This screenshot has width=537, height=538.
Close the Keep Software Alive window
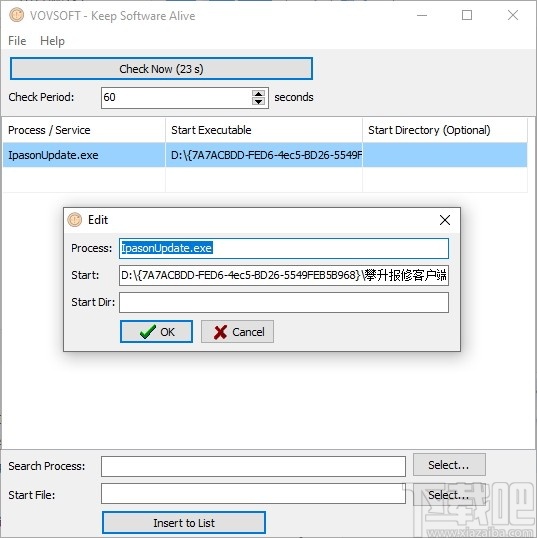513,15
